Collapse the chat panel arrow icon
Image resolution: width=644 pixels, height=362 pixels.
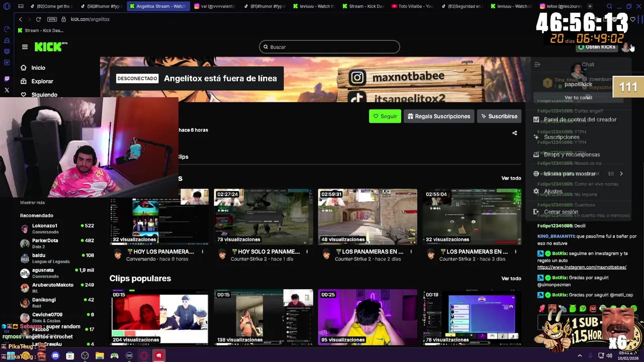[x=537, y=64]
